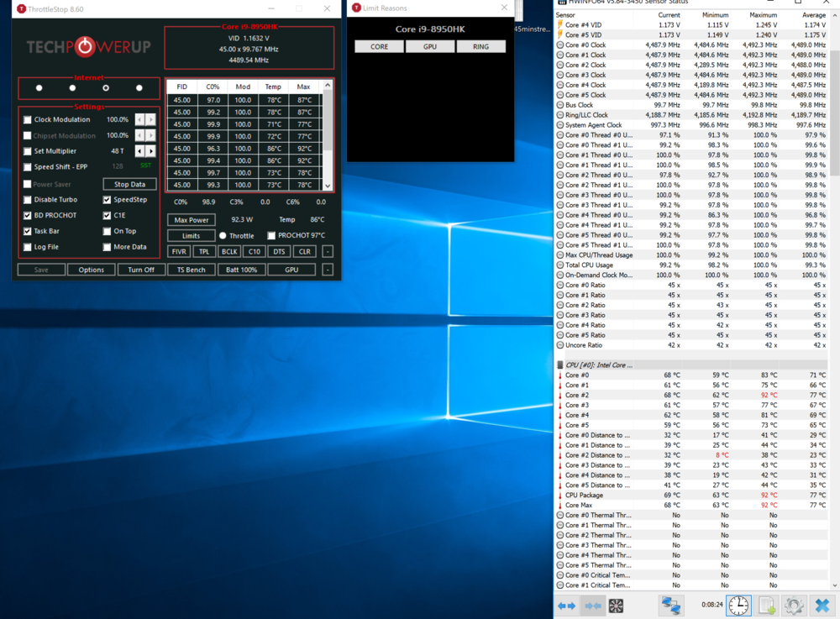Increase Set Multiplier with right arrow
The height and width of the screenshot is (619, 840).
point(151,151)
